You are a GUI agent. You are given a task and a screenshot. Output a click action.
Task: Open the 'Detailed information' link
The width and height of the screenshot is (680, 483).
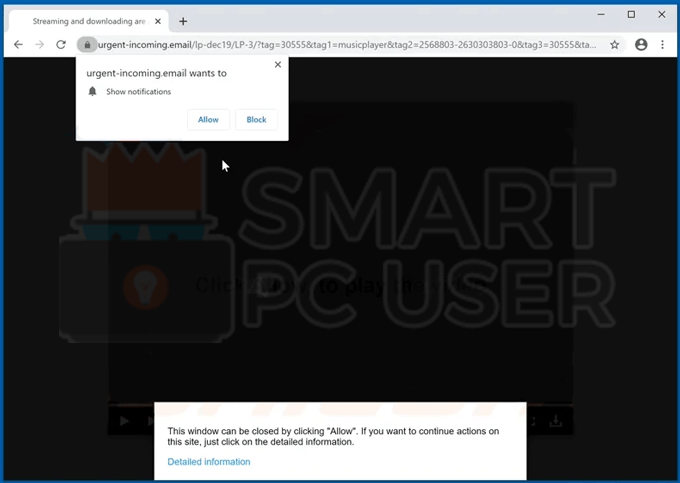point(209,462)
